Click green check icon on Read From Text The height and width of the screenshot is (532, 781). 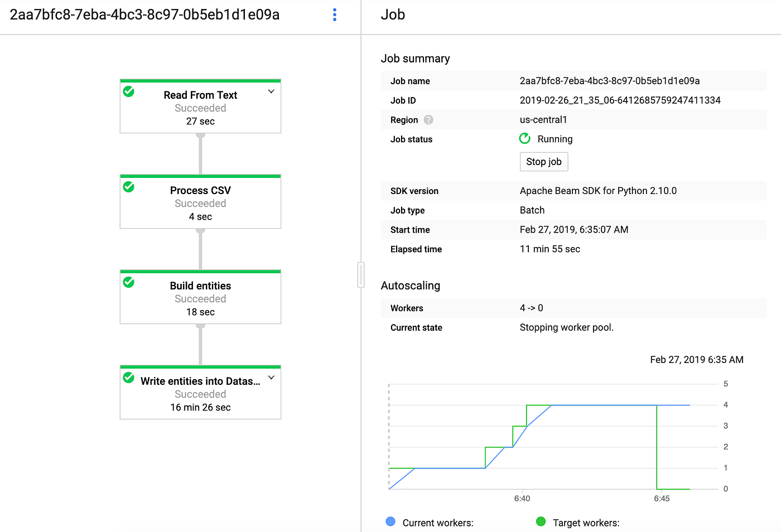129,91
